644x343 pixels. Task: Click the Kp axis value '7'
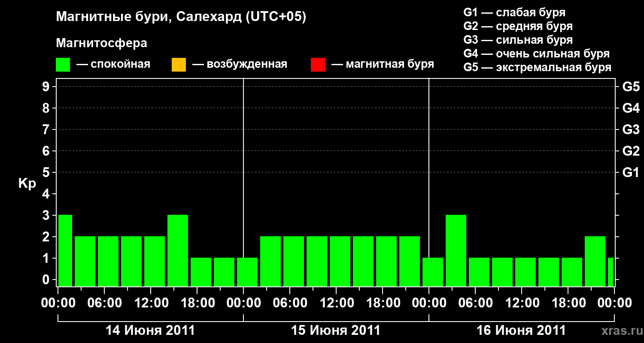tap(47, 129)
